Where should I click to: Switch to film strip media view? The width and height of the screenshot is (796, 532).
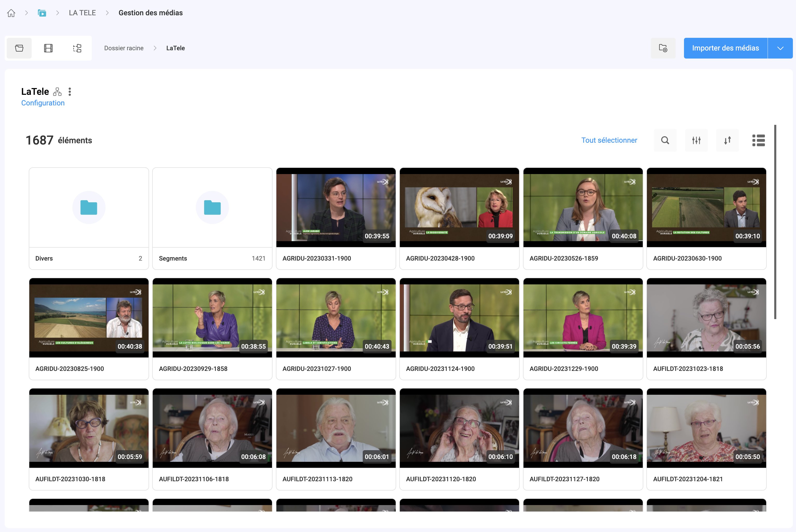tap(48, 48)
